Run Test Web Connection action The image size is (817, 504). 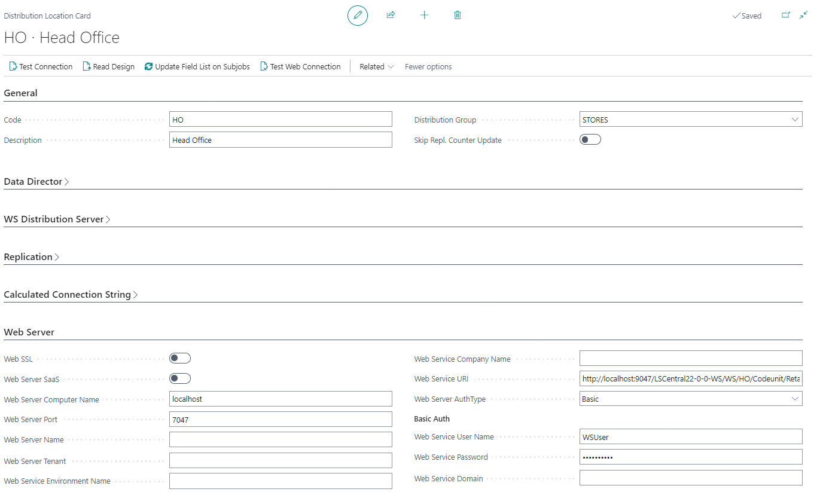pos(300,66)
